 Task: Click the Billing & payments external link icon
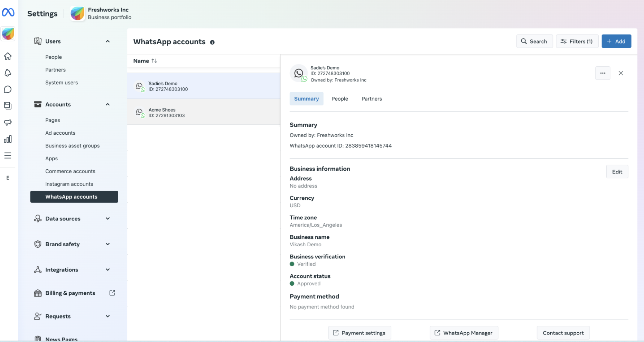pyautogui.click(x=112, y=293)
